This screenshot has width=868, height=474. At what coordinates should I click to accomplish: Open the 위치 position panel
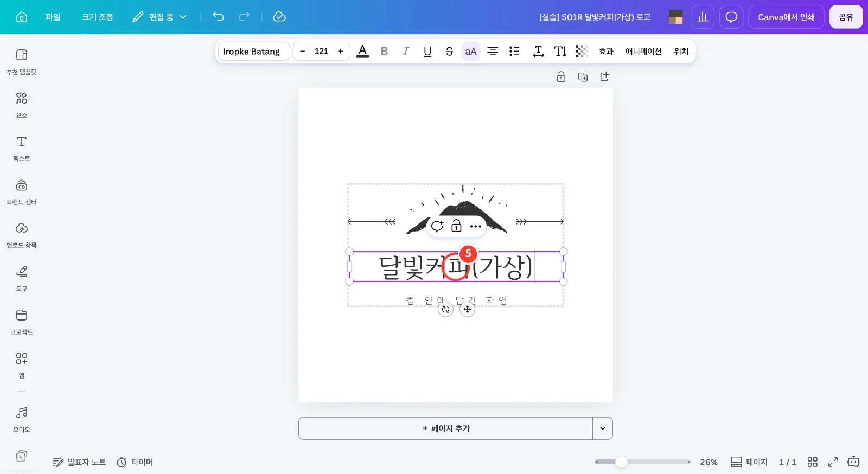point(681,52)
